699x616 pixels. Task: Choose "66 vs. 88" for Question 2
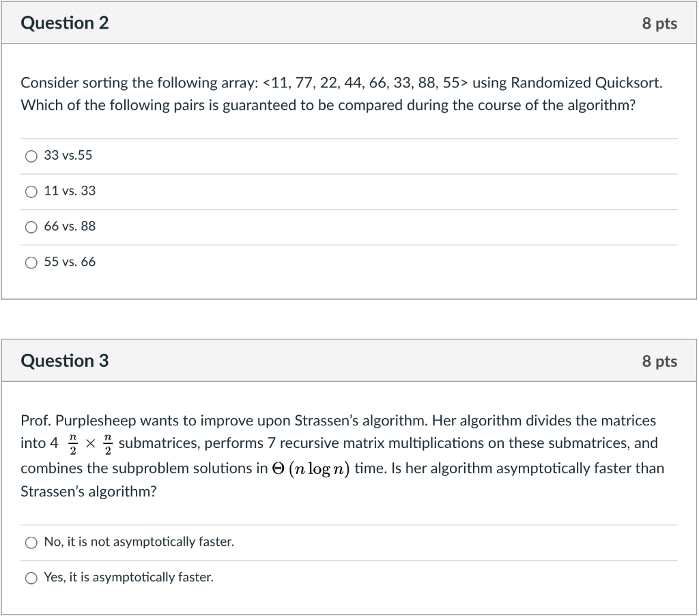point(31,227)
